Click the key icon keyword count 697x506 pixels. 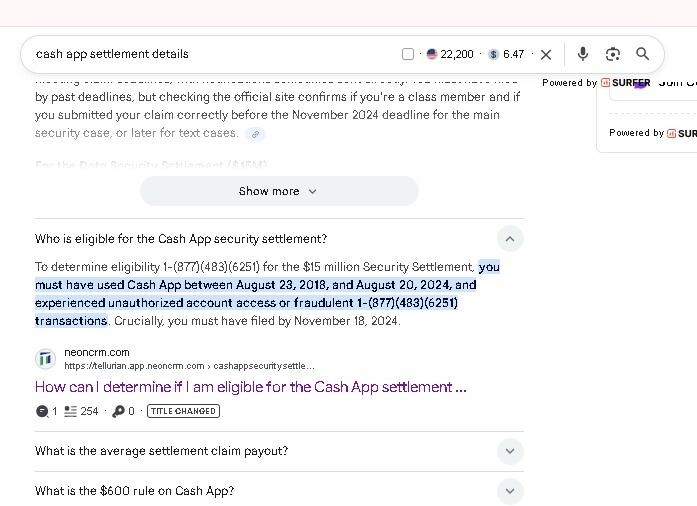pos(118,411)
